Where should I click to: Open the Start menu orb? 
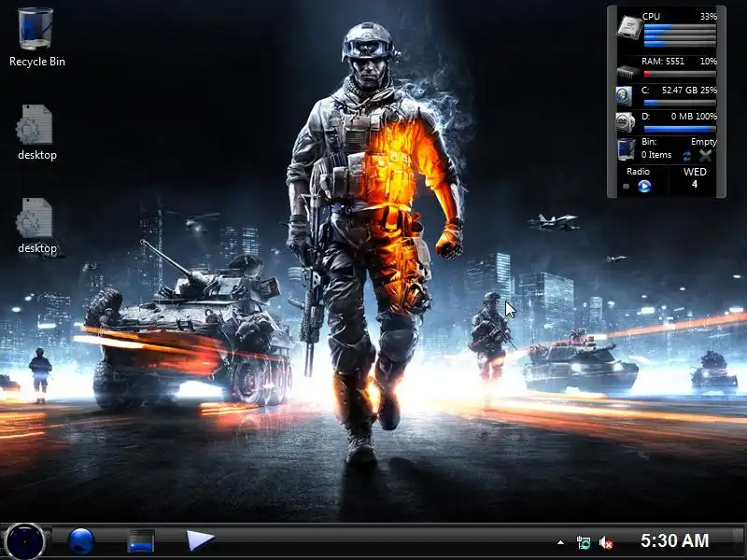coord(24,541)
